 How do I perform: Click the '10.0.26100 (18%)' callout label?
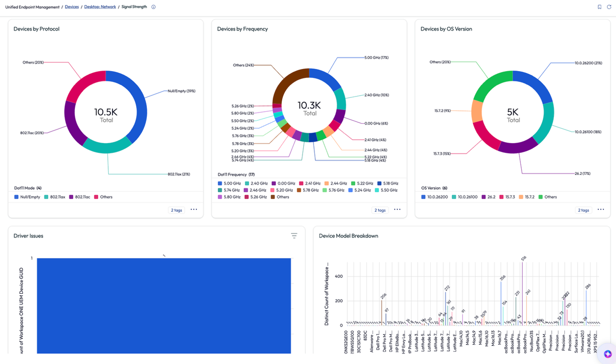coord(588,132)
